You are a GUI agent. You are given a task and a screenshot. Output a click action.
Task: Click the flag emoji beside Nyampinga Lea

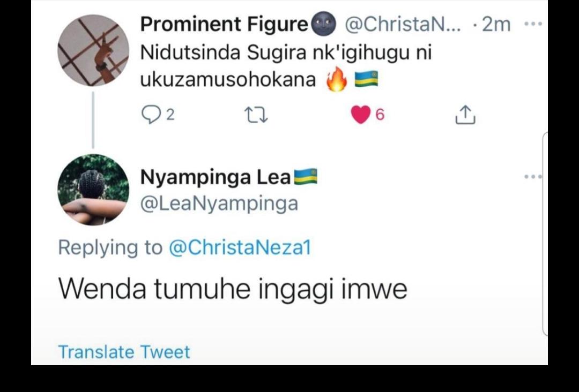(x=306, y=177)
